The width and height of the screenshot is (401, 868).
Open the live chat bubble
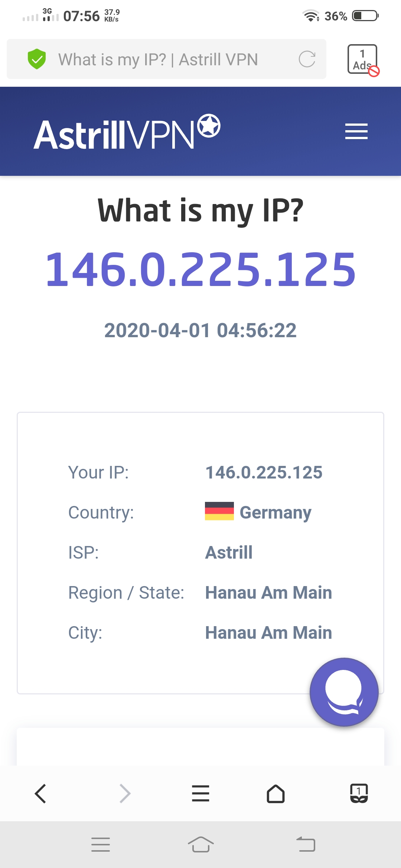point(344,692)
